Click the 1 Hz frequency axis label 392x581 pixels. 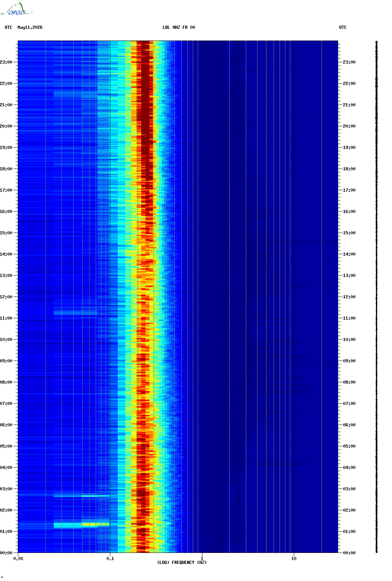pyautogui.click(x=202, y=559)
